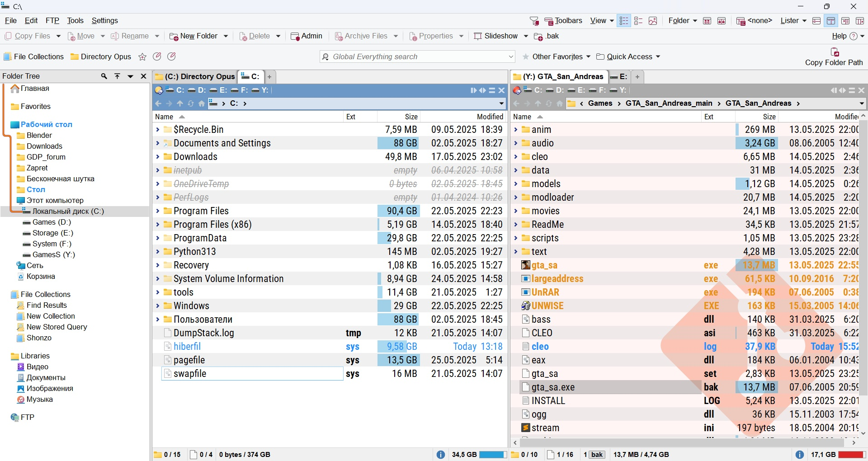Switch to the (C:) Directory Opus tab
The width and height of the screenshot is (868, 461).
point(195,77)
